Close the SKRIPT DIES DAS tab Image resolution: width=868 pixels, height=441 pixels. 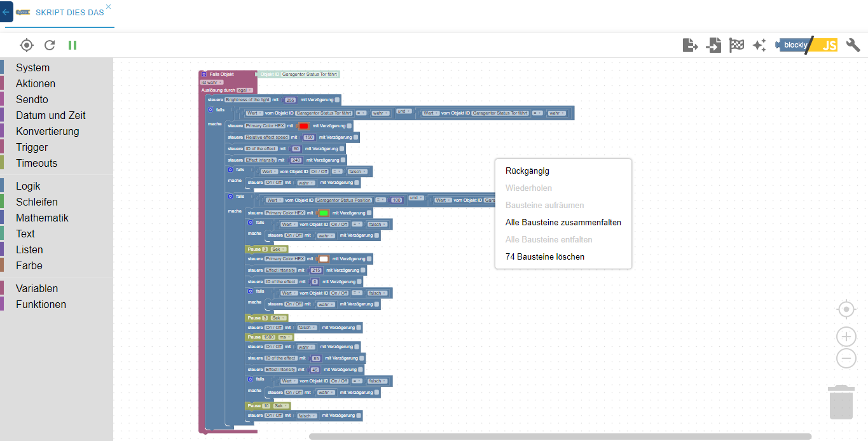(x=108, y=6)
